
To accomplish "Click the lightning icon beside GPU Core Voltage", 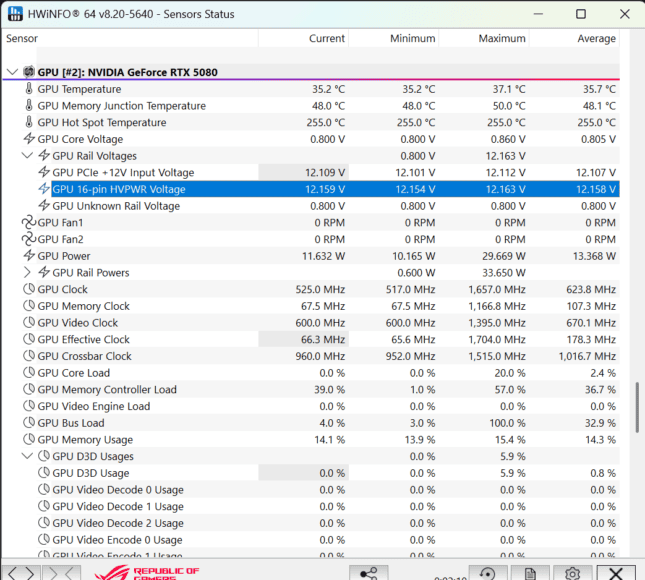I will click(x=29, y=139).
